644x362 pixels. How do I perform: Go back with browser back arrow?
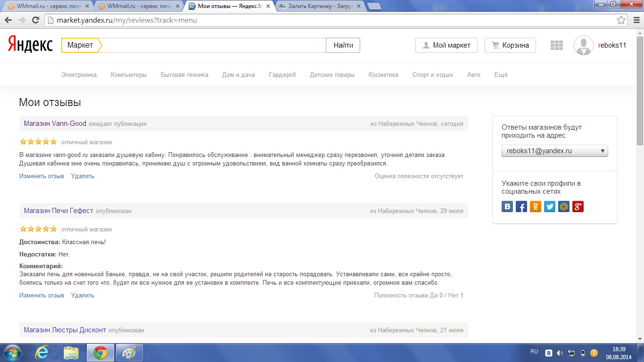tap(8, 20)
